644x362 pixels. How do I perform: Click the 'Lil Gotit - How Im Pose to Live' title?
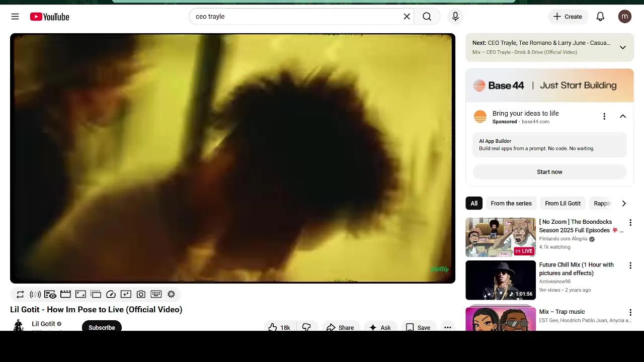(96, 309)
